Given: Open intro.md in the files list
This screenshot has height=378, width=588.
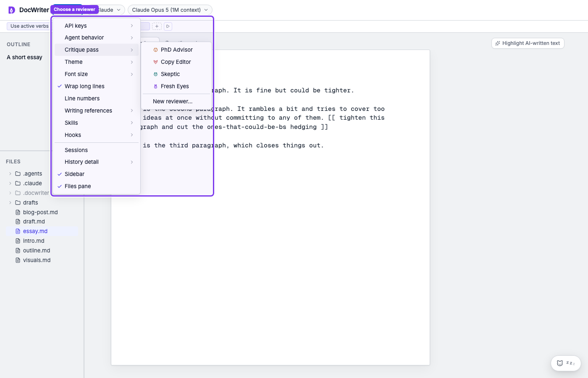Looking at the screenshot, I should tap(34, 241).
